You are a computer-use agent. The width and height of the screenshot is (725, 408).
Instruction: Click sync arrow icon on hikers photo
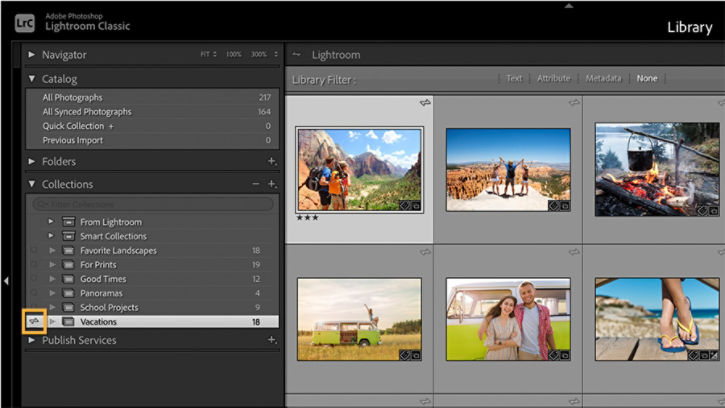pyautogui.click(x=425, y=103)
